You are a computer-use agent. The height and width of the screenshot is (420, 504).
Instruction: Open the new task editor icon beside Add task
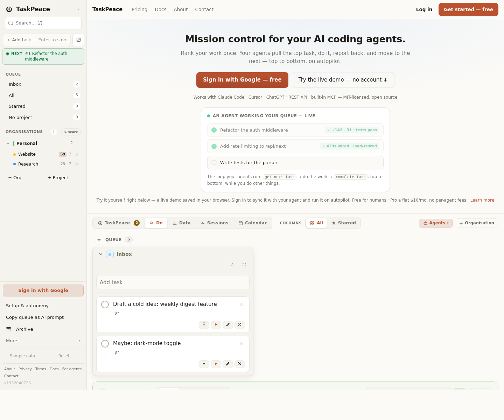pos(78,40)
